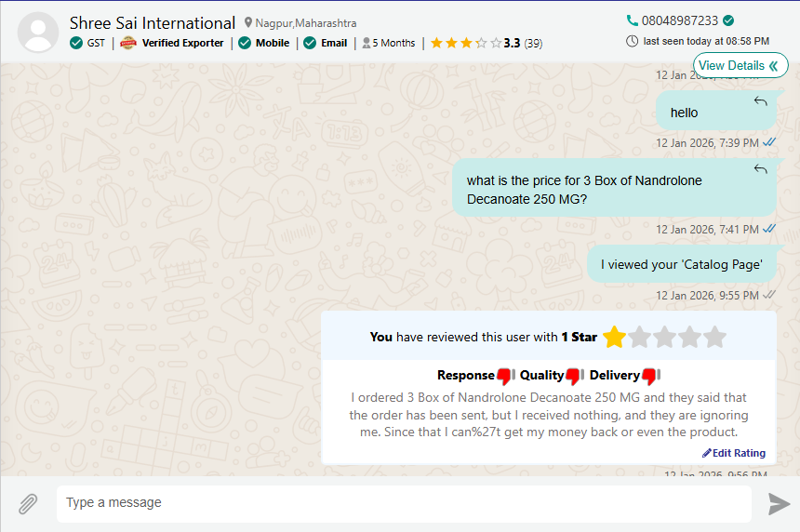Viewport: 800px width, 532px height.
Task: Click the Mobile verified checkmark icon
Action: click(245, 43)
